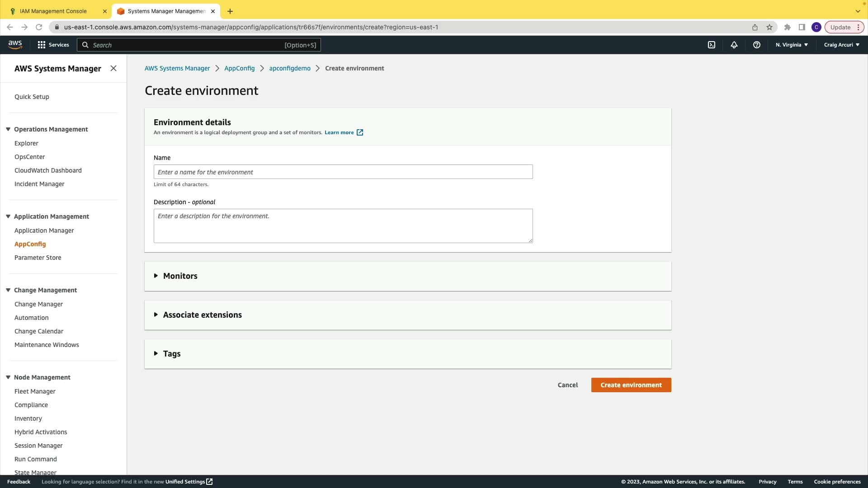This screenshot has width=868, height=488.
Task: Expand the Tags section
Action: pos(171,354)
